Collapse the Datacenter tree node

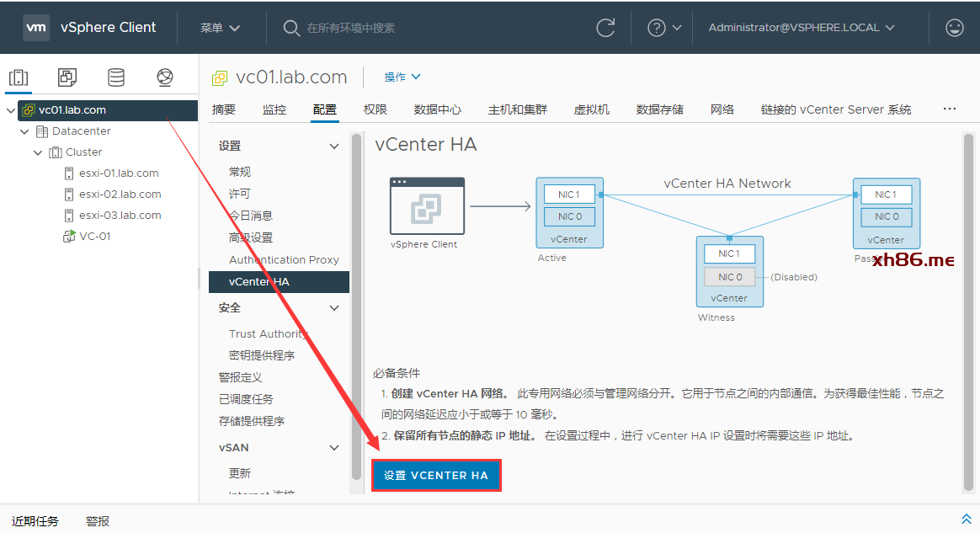coord(24,131)
